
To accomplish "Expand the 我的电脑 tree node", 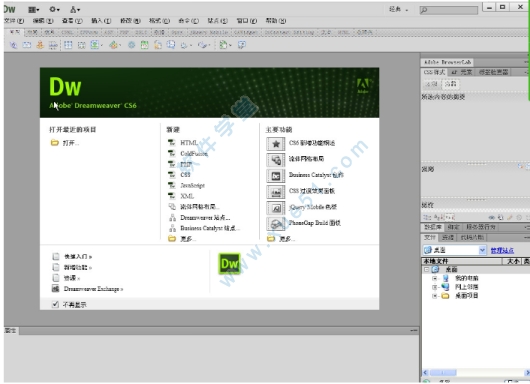I will coord(435,279).
